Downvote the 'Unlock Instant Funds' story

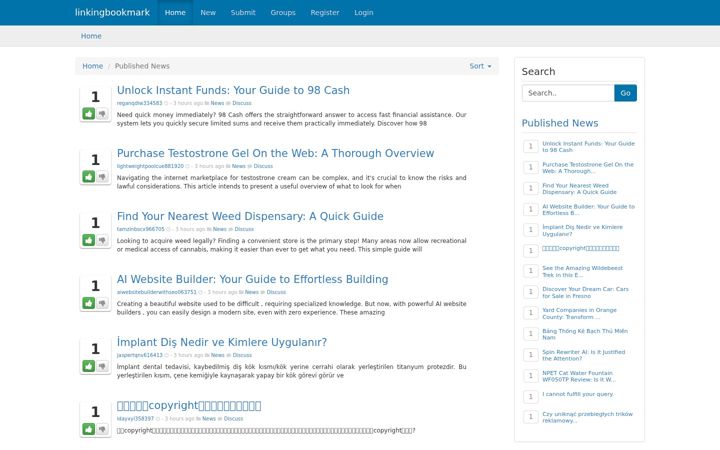click(102, 113)
